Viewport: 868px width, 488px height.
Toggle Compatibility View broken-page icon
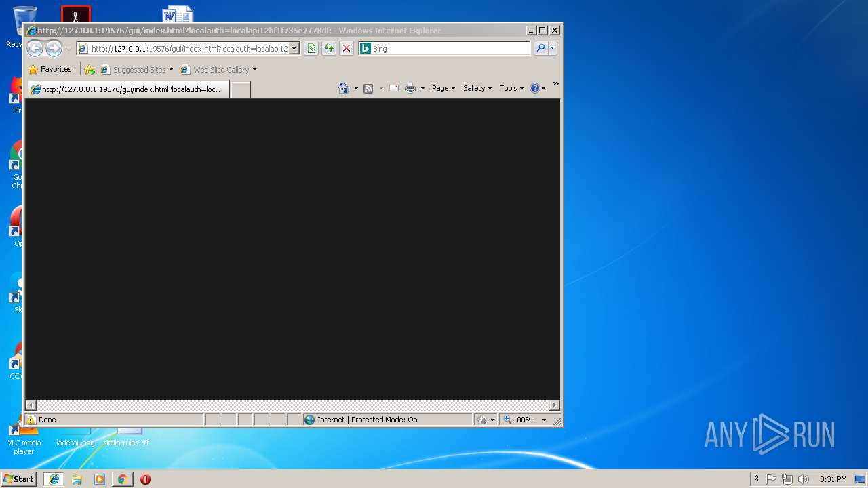tap(311, 48)
